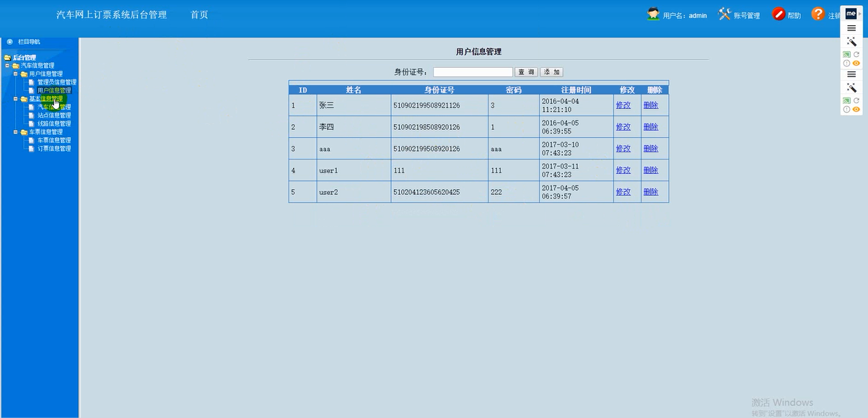Click 删除 for user 张三

[x=651, y=105]
